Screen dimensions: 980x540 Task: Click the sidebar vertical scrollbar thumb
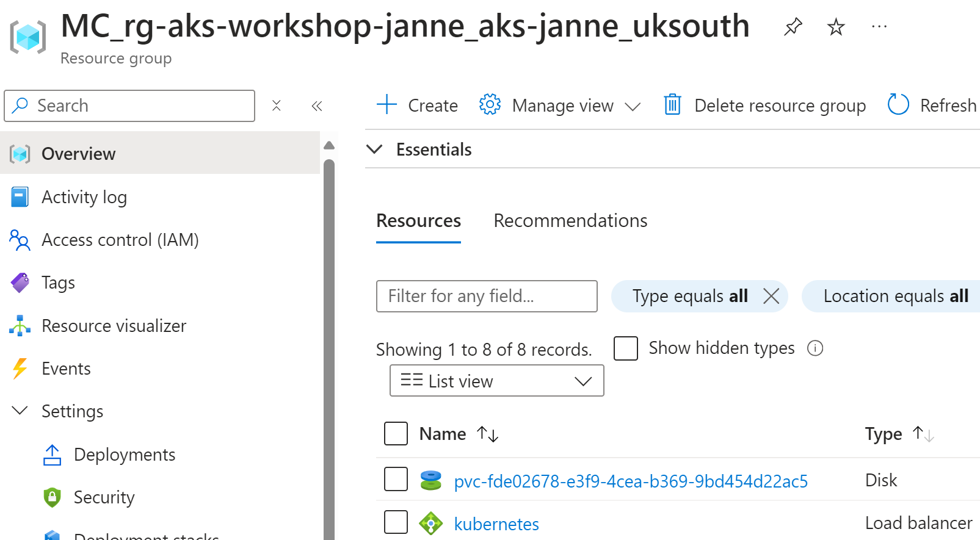[x=329, y=349]
